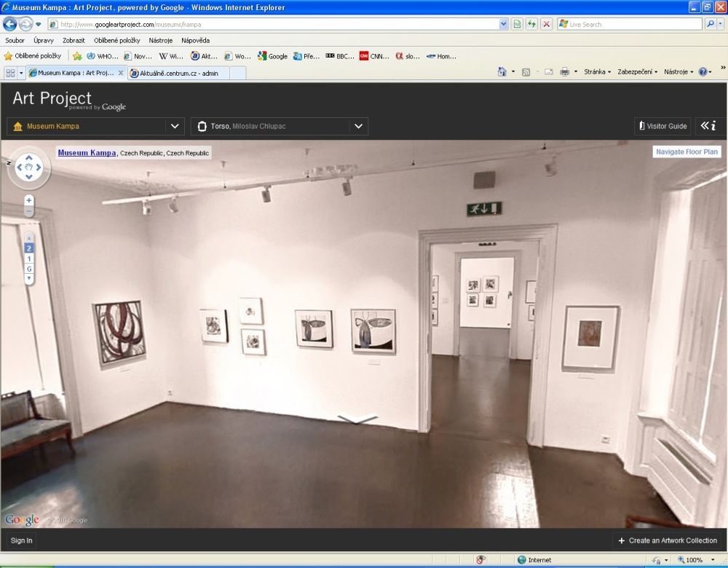Click Create an Artwork Collection
This screenshot has height=568, width=728.
[x=668, y=540]
